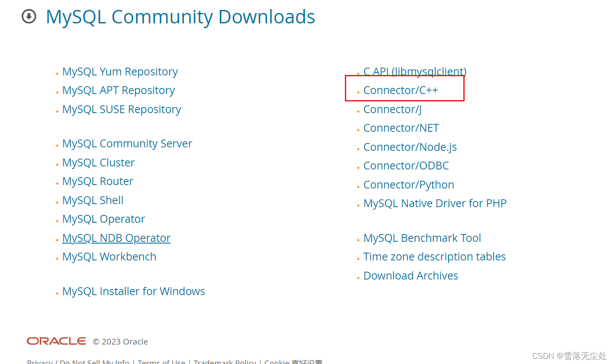Go to MySQL Community Server downloads
Screen dimensions: 613x364
127,143
